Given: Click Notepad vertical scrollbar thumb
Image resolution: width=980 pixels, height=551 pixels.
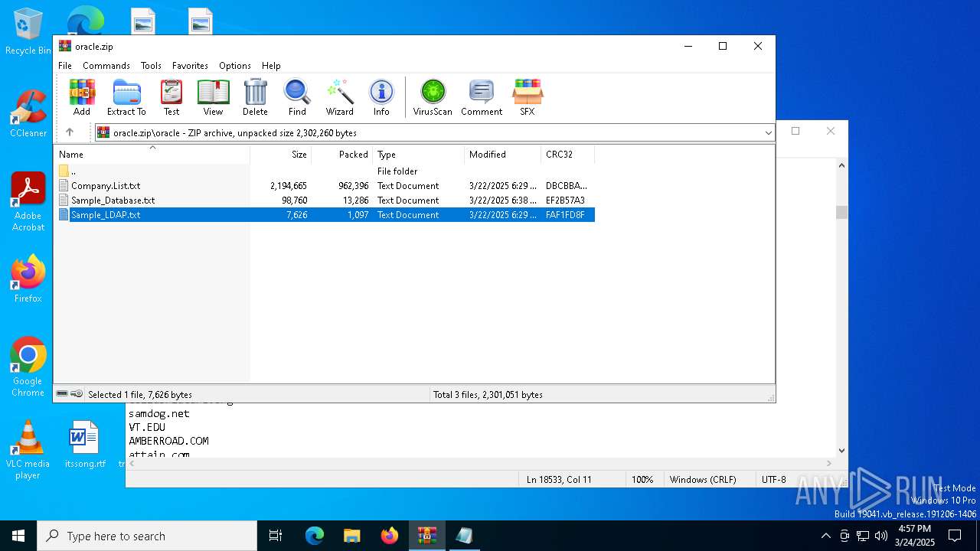Looking at the screenshot, I should coord(842,212).
